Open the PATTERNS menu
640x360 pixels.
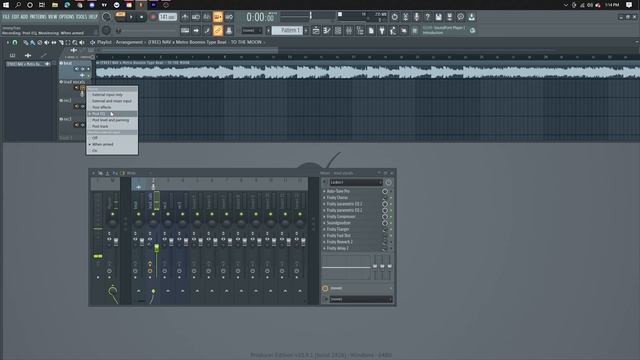(x=38, y=17)
